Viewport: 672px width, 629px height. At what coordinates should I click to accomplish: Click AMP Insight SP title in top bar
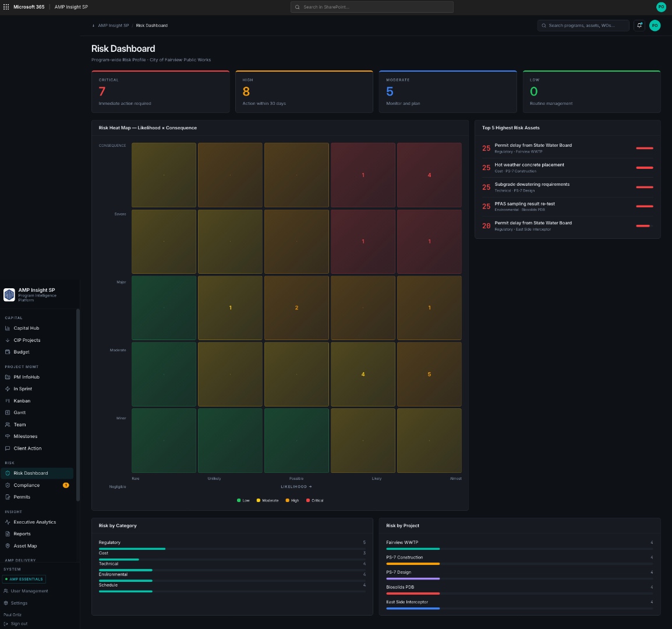71,7
